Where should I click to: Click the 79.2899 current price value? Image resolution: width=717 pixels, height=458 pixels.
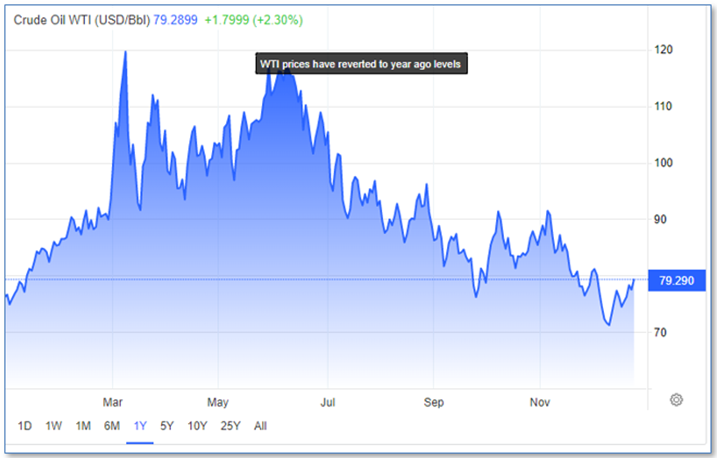coord(175,20)
